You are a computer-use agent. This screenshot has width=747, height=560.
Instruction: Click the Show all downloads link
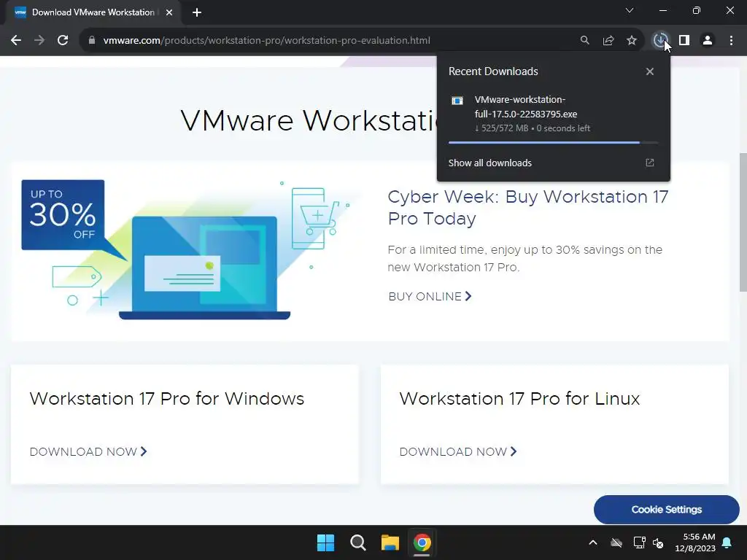click(489, 163)
